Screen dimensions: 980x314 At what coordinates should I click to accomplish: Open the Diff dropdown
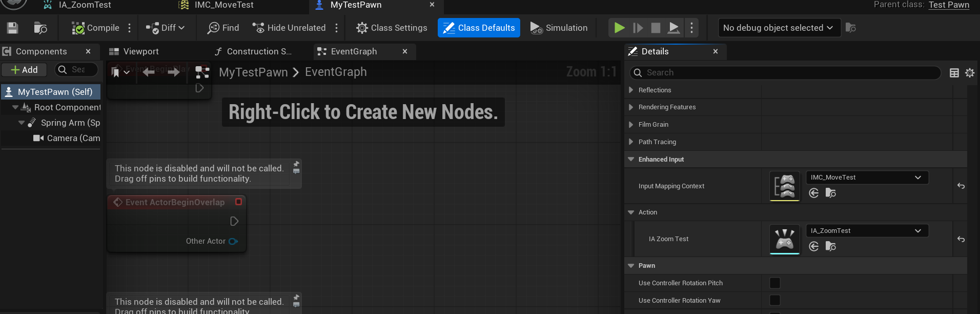tap(165, 28)
